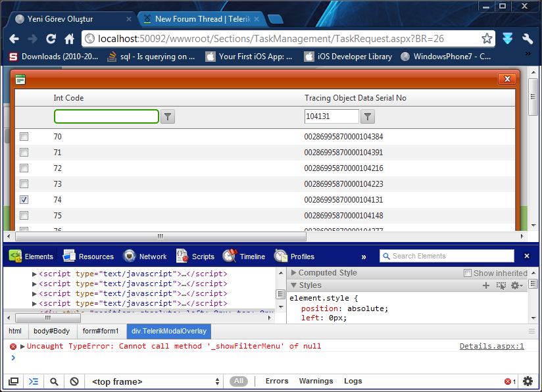Open Chrome wrench settings menu
The height and width of the screenshot is (392, 542).
coord(528,38)
